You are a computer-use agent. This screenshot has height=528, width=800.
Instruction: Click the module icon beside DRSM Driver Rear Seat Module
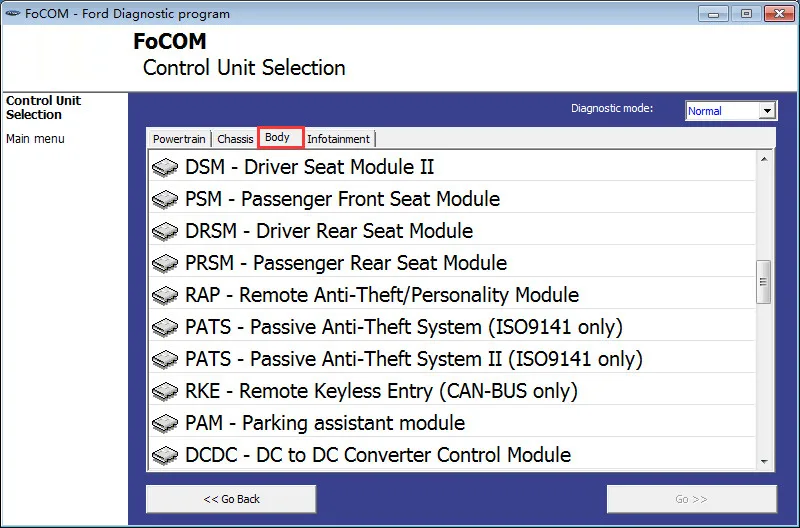tap(165, 232)
